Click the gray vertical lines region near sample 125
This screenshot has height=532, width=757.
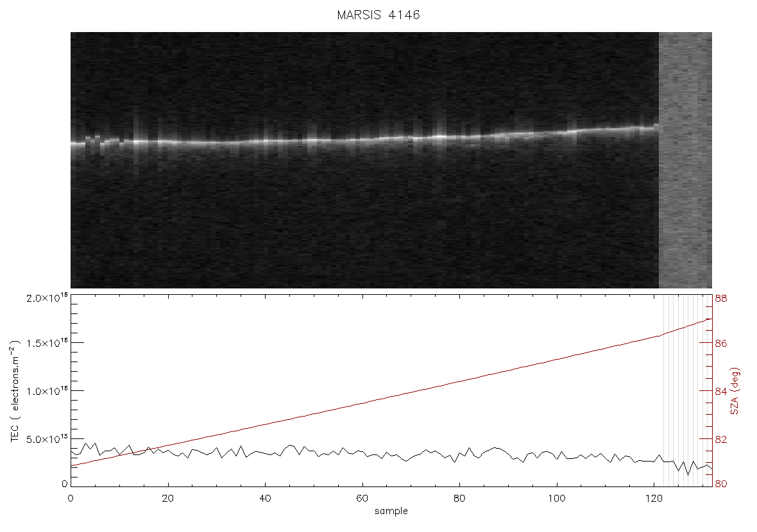coord(686,391)
